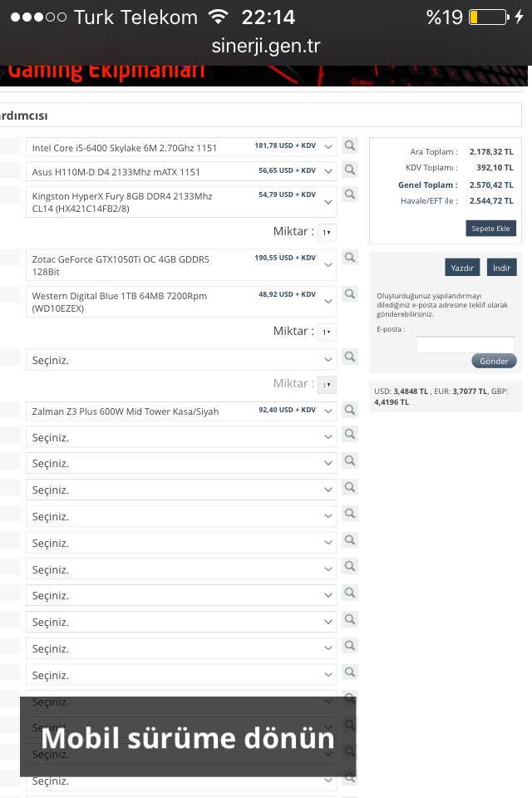Open the Intel Core i5-6400 processor dropdown
The width and height of the screenshot is (532, 798).
pos(181,147)
